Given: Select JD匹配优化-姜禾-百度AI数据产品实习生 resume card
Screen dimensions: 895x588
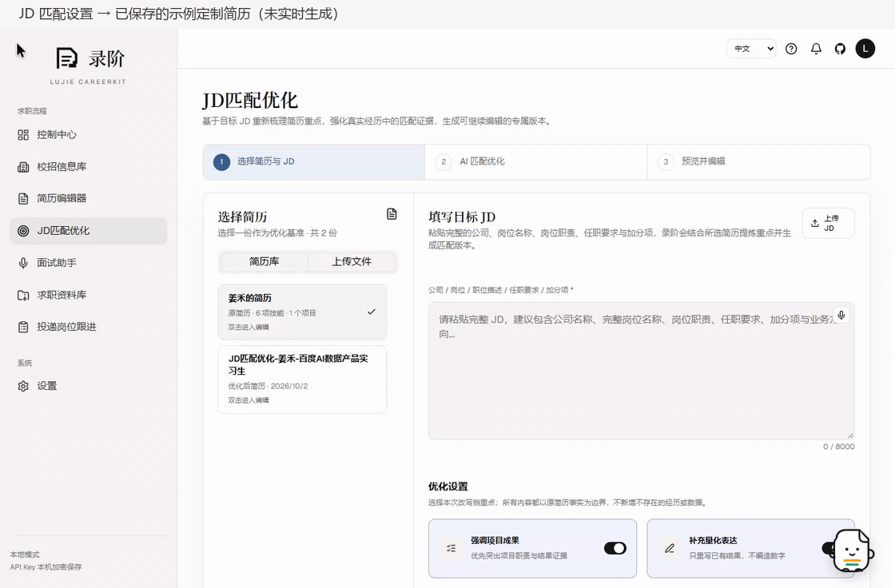Looking at the screenshot, I should click(302, 379).
